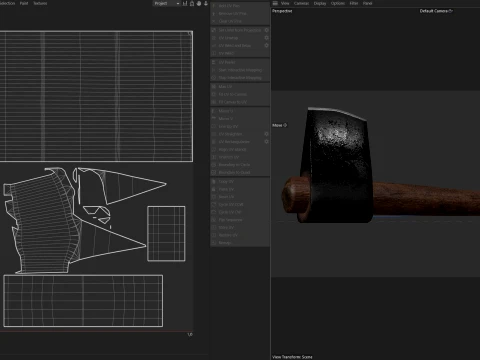Click Start Interactive Mapping

pos(240,70)
